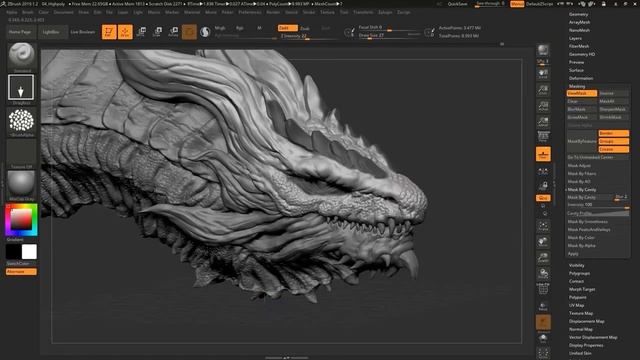Activate the Draw mode button
640x360 pixels.
[125, 32]
